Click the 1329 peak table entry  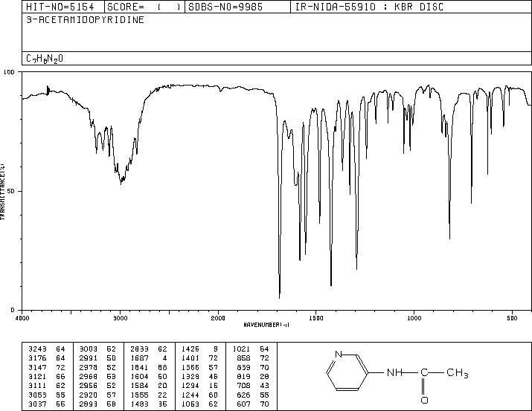(200, 376)
